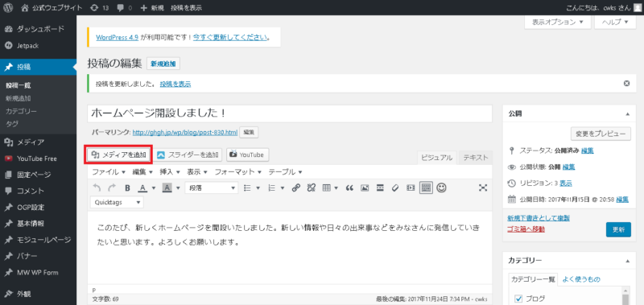644x305 pixels.
Task: Switch to the ビジュアル editor tab
Action: click(x=436, y=158)
